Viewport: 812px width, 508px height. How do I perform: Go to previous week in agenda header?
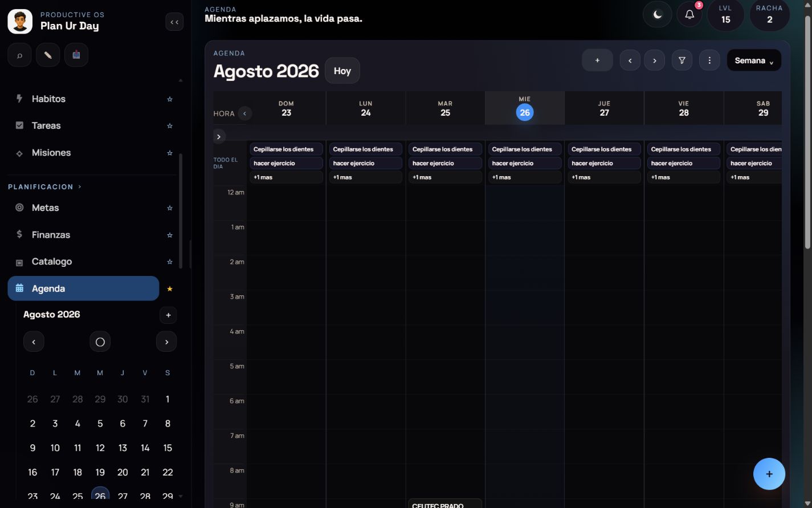pyautogui.click(x=630, y=60)
